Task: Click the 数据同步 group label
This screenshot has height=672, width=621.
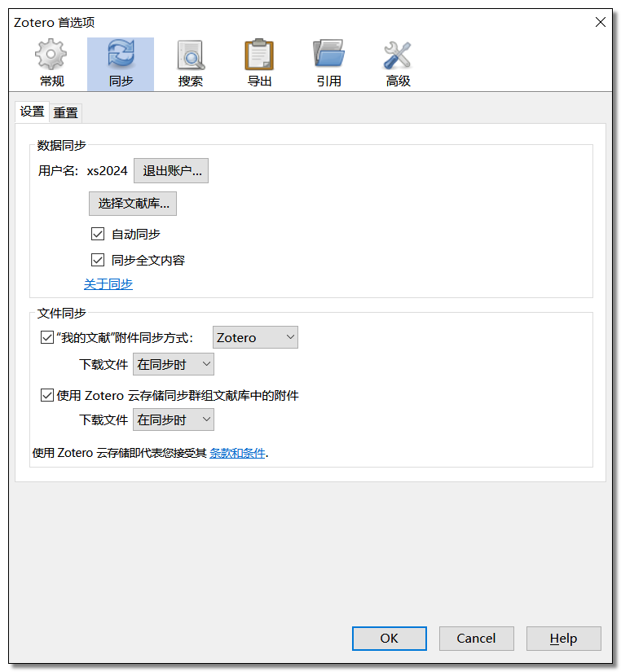Action: pyautogui.click(x=61, y=145)
